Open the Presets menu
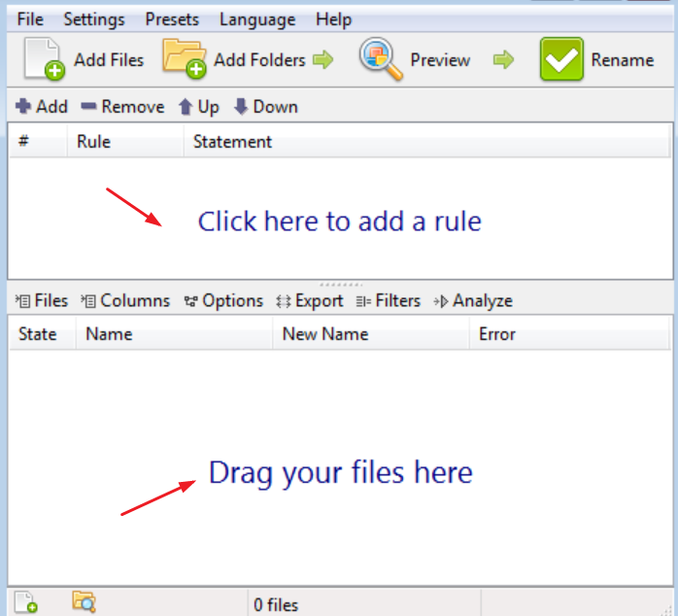The image size is (678, 616). [x=172, y=19]
